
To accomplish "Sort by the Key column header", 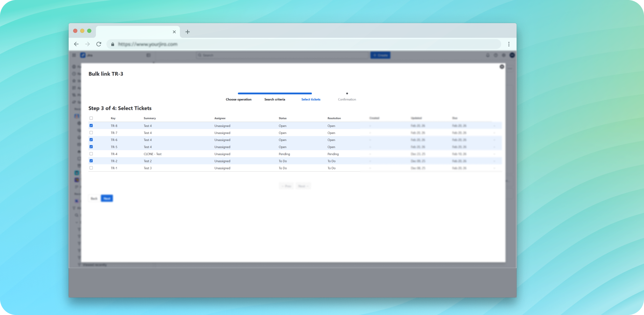I will coord(113,118).
